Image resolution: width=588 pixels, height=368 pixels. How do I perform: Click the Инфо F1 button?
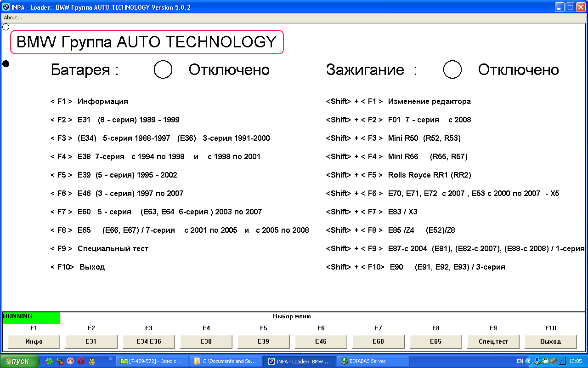tap(34, 341)
